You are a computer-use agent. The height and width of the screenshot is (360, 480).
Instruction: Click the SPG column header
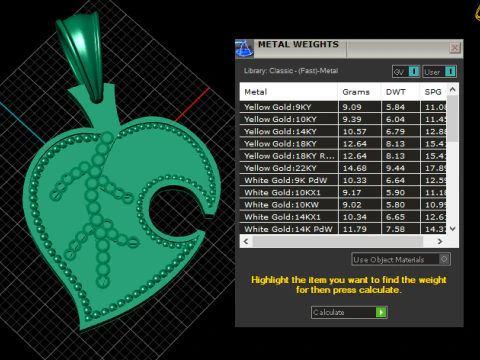coord(433,92)
